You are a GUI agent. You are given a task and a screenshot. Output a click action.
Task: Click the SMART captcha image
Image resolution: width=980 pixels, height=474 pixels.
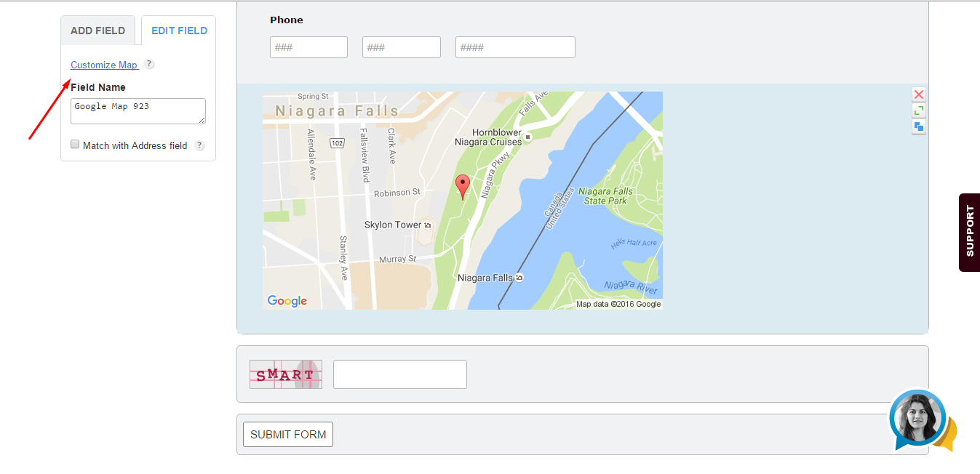[286, 374]
